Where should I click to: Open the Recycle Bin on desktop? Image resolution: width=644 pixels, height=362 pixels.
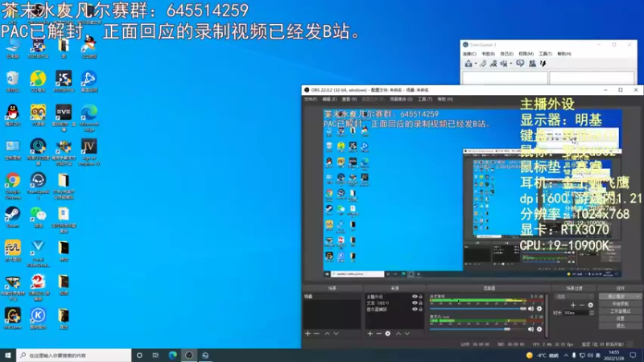13,81
